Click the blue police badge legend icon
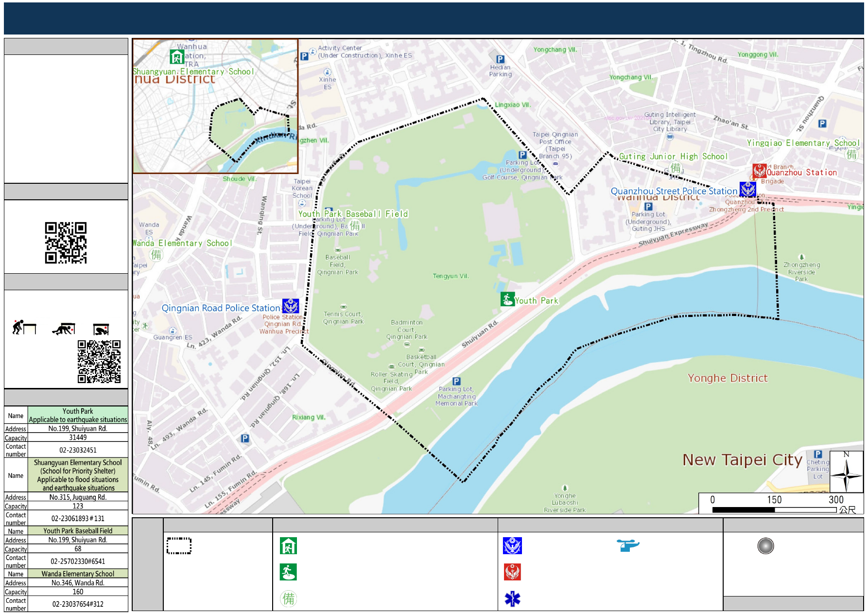This screenshot has height=614, width=868. (x=512, y=546)
